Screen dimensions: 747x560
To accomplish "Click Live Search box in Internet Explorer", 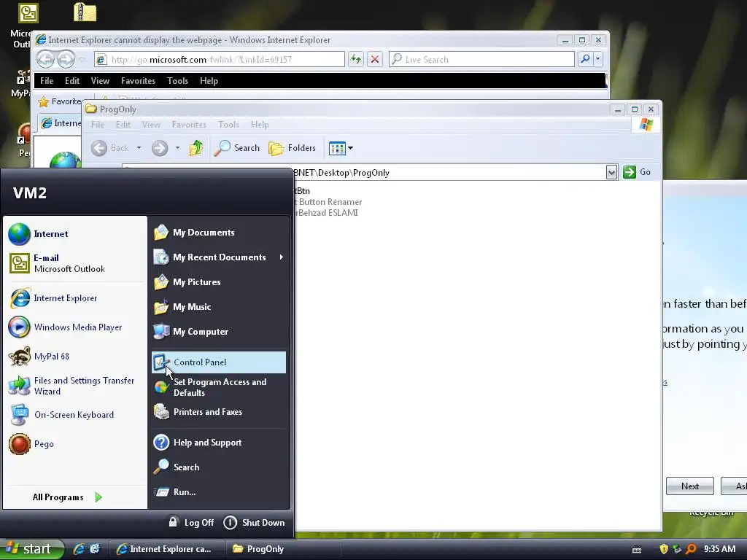I will [x=481, y=60].
